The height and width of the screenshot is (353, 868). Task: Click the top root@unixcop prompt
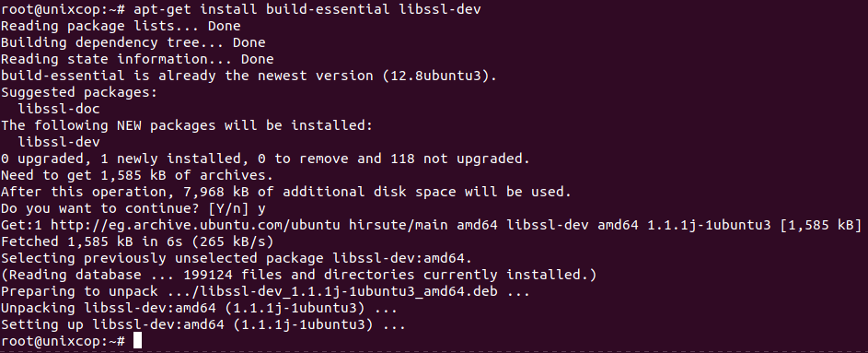click(63, 9)
